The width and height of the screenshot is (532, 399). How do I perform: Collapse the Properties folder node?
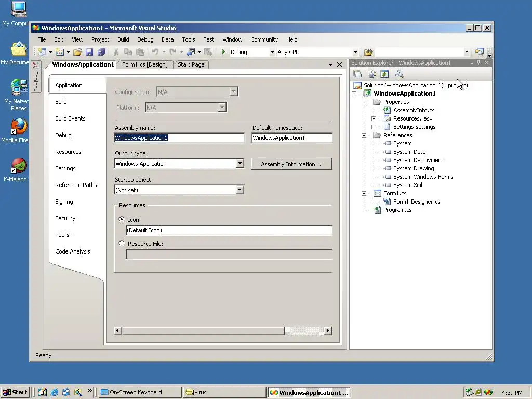tap(364, 102)
